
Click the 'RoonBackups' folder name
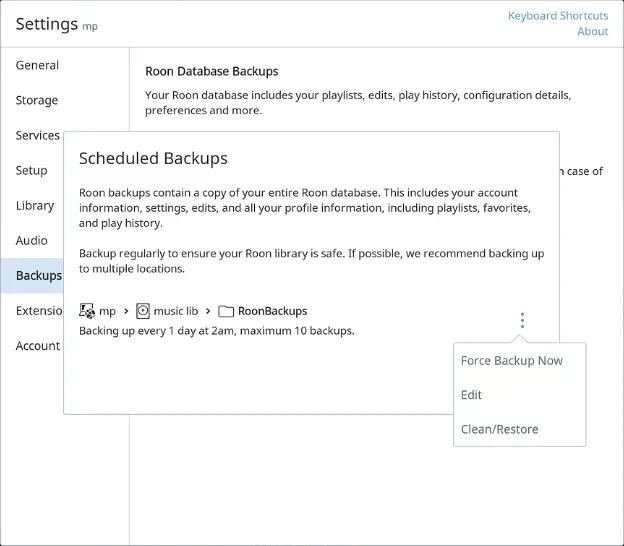click(273, 311)
